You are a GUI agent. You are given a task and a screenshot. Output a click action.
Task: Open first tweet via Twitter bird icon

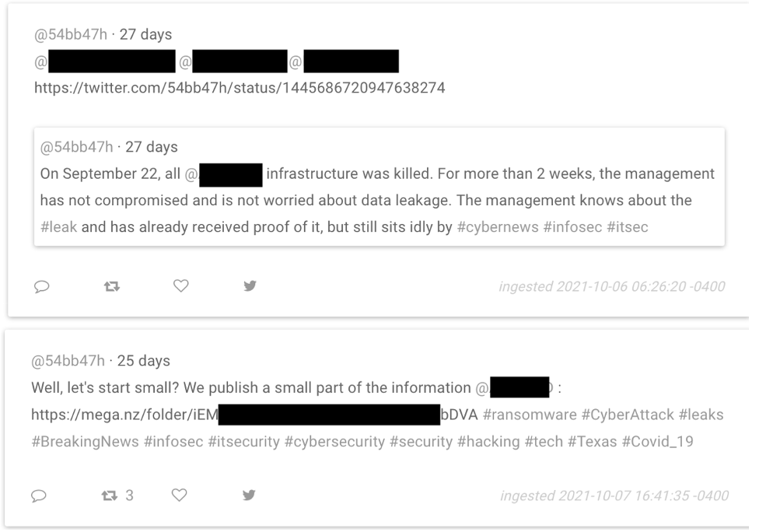point(250,286)
